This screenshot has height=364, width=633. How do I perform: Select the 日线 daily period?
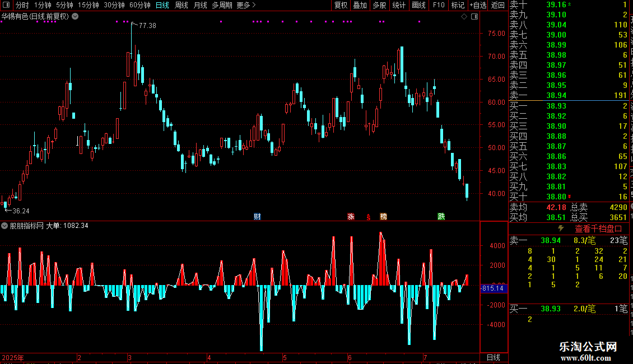(162, 5)
